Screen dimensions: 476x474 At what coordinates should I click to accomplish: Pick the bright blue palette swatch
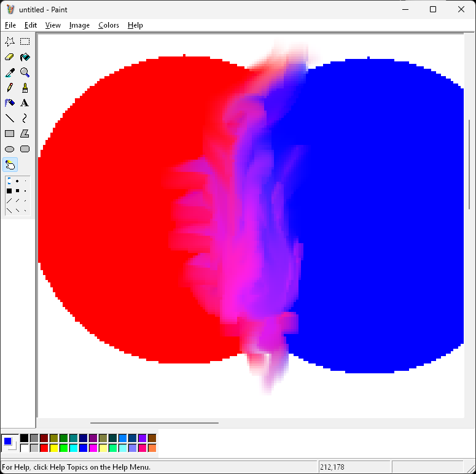click(x=83, y=448)
